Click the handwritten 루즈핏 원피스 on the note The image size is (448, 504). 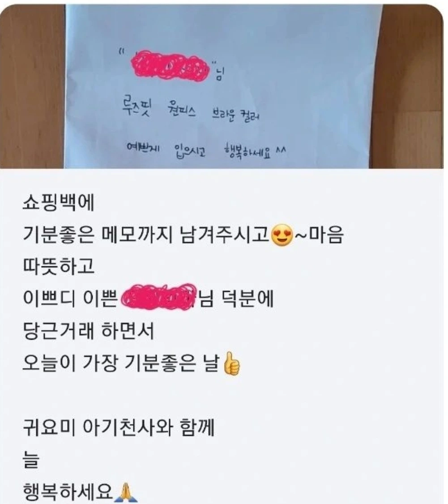click(158, 108)
